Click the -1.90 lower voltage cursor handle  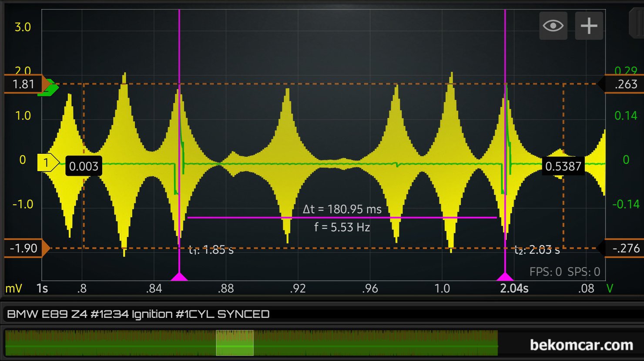tap(25, 248)
